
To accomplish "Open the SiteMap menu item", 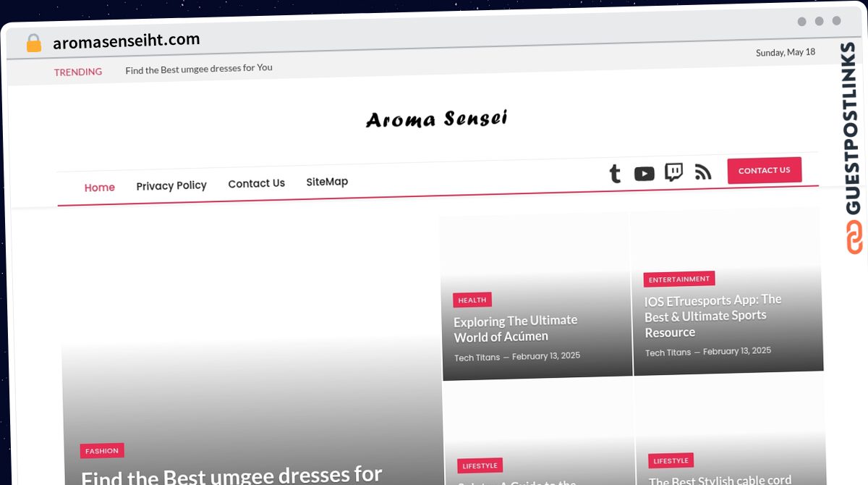I will [326, 182].
